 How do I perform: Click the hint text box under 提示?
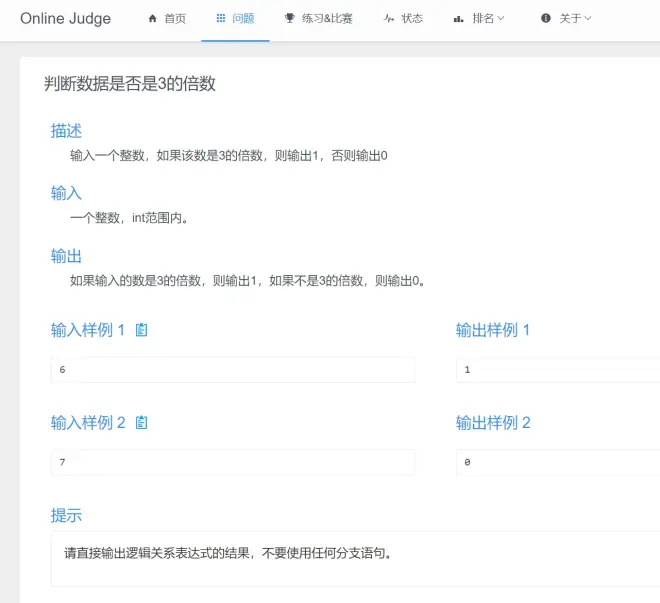(355, 558)
